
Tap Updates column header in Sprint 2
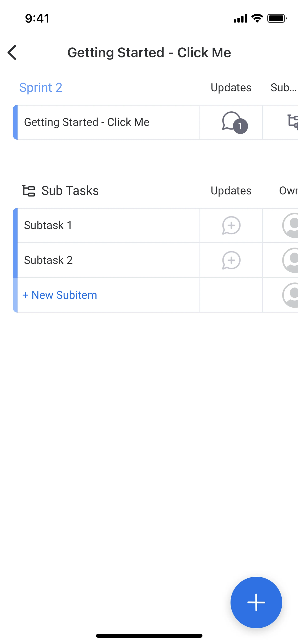[x=231, y=88]
